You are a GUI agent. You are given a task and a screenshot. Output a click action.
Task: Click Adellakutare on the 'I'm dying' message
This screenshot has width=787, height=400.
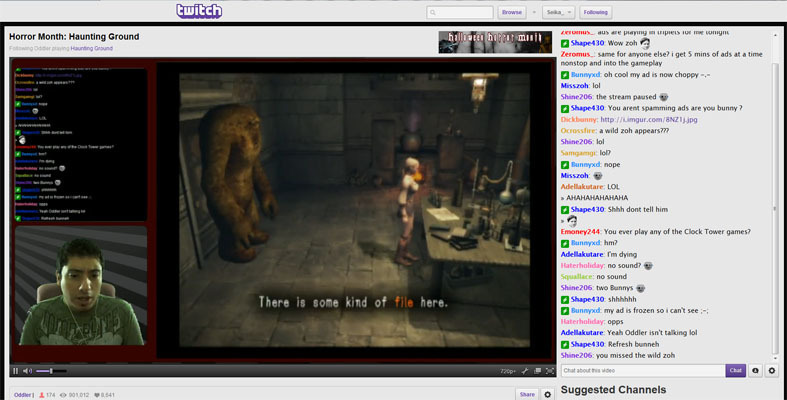(582, 254)
